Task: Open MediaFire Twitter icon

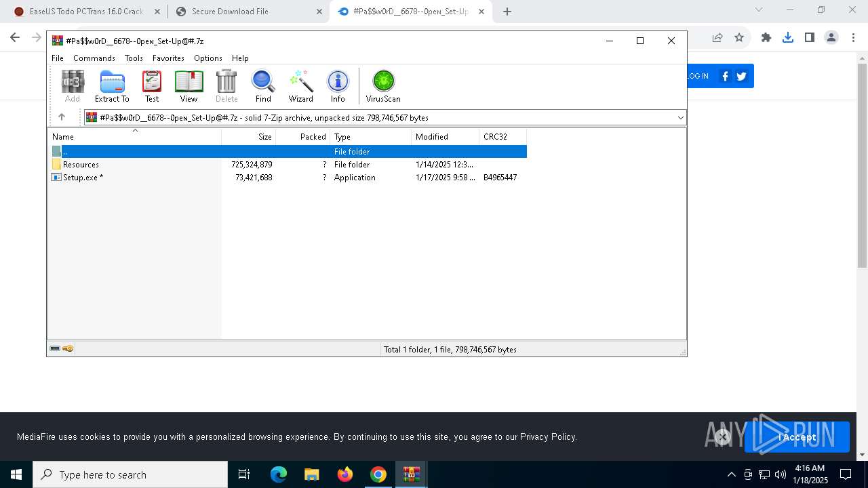Action: pos(741,76)
